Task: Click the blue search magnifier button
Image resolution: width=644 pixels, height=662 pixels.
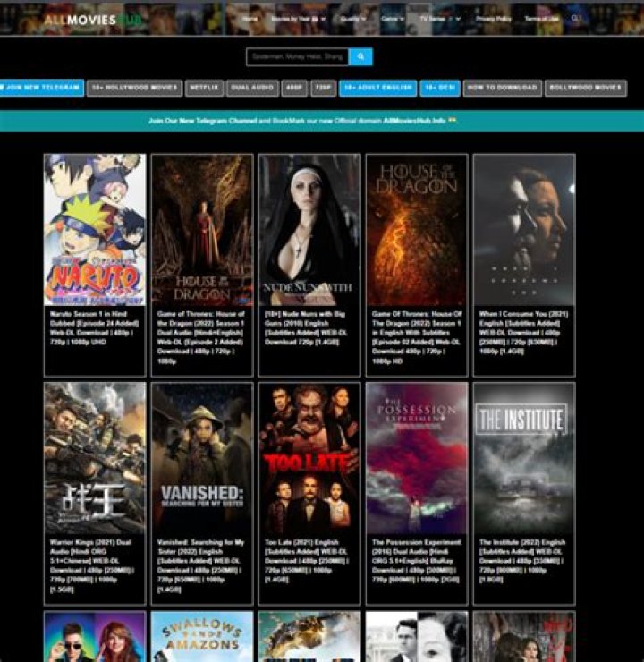Action: 360,56
